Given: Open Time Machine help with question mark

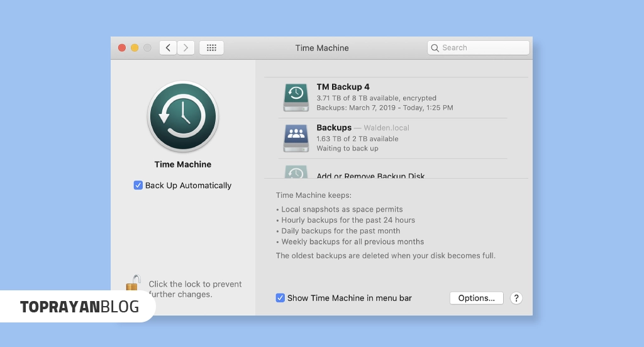Looking at the screenshot, I should pyautogui.click(x=516, y=298).
